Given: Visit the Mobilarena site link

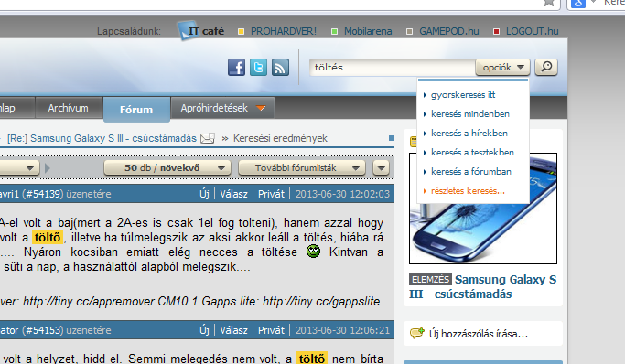Looking at the screenshot, I should (368, 31).
